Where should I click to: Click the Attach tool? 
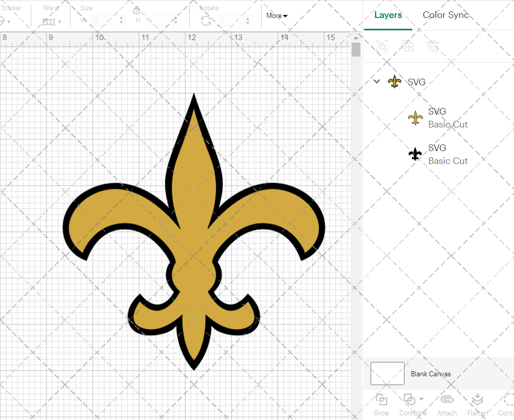[447, 405]
